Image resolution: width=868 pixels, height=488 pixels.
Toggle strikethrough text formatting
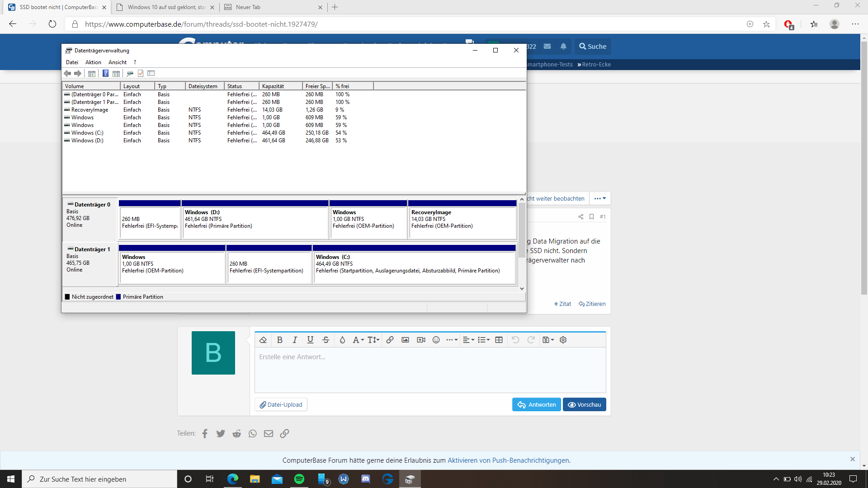(x=325, y=340)
